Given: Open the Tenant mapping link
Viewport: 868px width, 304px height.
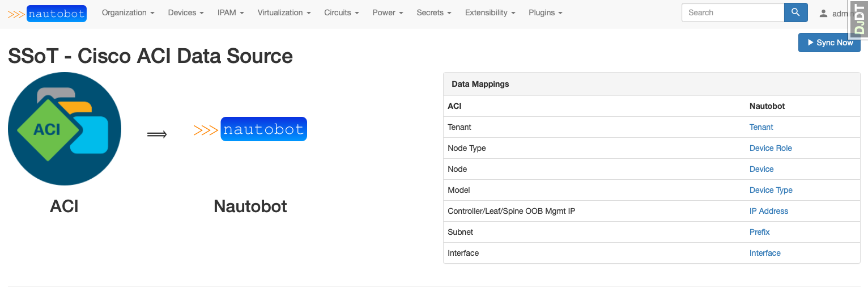Looking at the screenshot, I should point(761,127).
